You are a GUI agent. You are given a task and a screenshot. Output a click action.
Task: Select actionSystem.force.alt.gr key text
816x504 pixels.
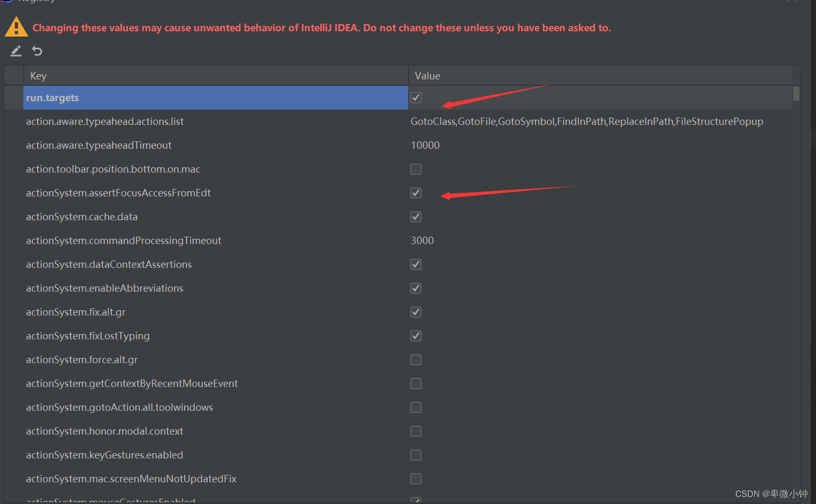click(x=82, y=359)
